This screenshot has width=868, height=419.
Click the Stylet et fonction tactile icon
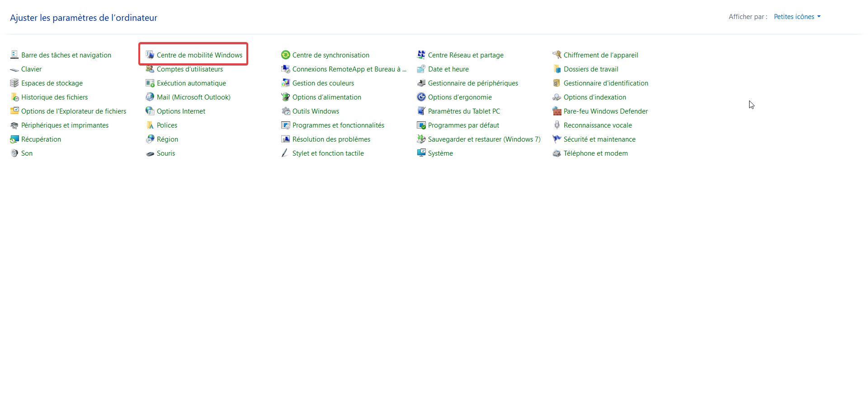[x=286, y=153]
